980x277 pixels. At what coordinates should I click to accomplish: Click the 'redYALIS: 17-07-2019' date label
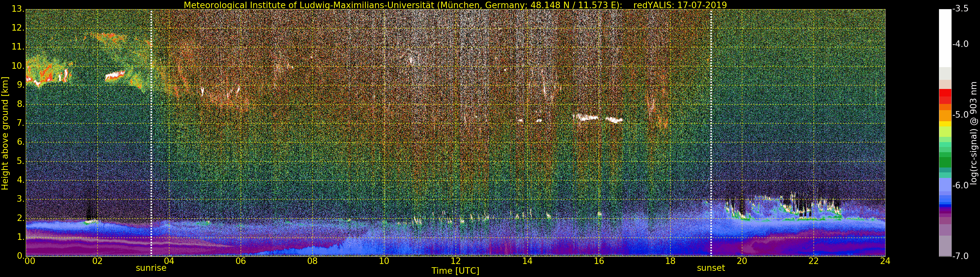[680, 5]
